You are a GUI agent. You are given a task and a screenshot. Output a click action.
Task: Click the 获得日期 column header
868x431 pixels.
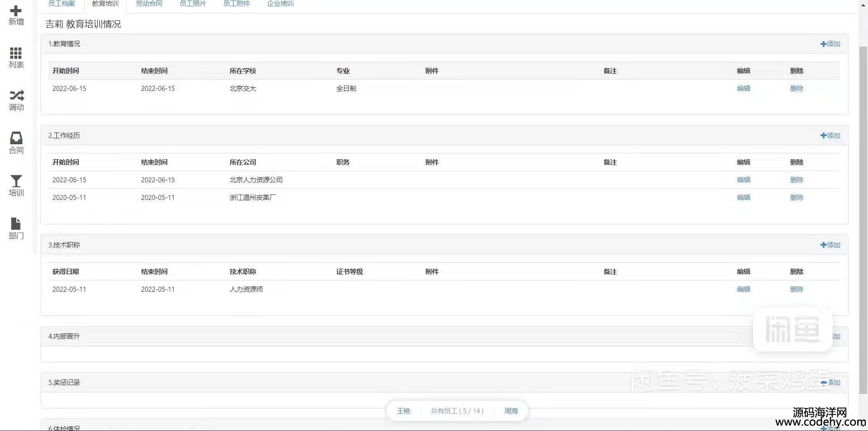tap(66, 272)
